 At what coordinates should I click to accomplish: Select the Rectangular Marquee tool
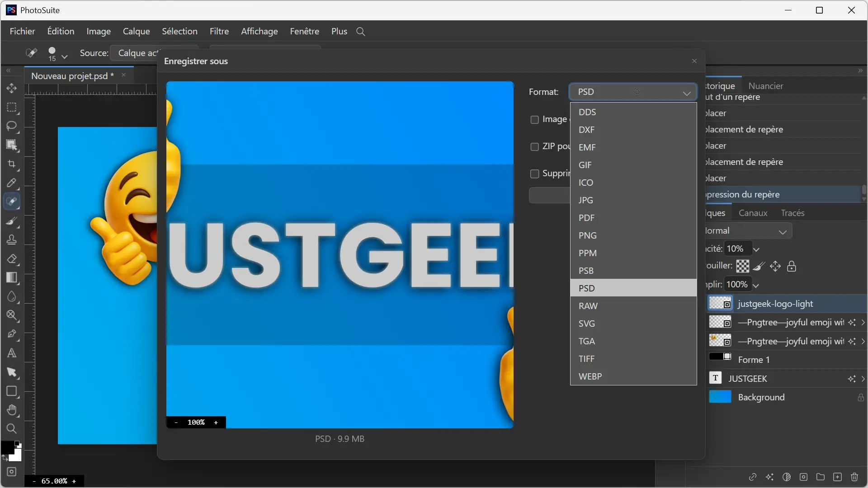click(x=12, y=108)
